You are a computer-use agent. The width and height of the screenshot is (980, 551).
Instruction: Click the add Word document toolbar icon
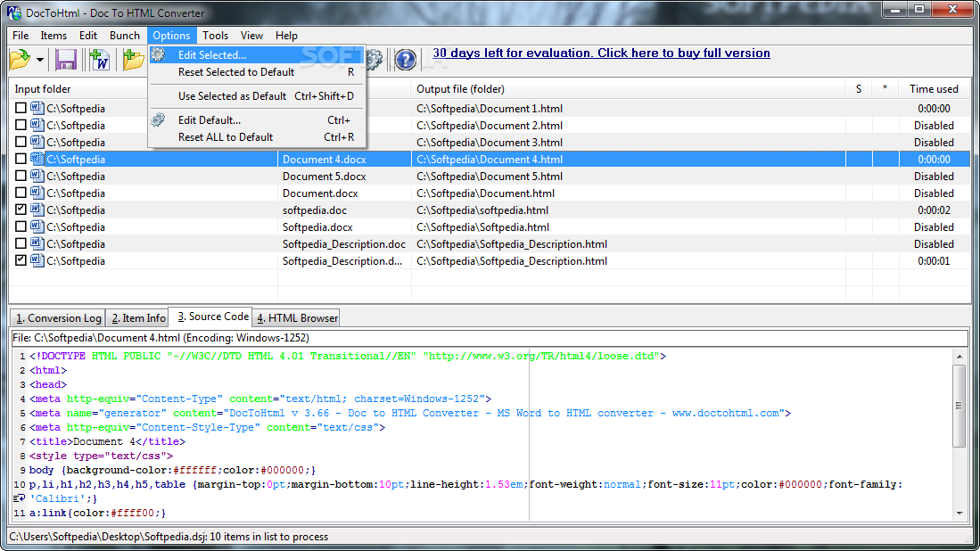(99, 60)
